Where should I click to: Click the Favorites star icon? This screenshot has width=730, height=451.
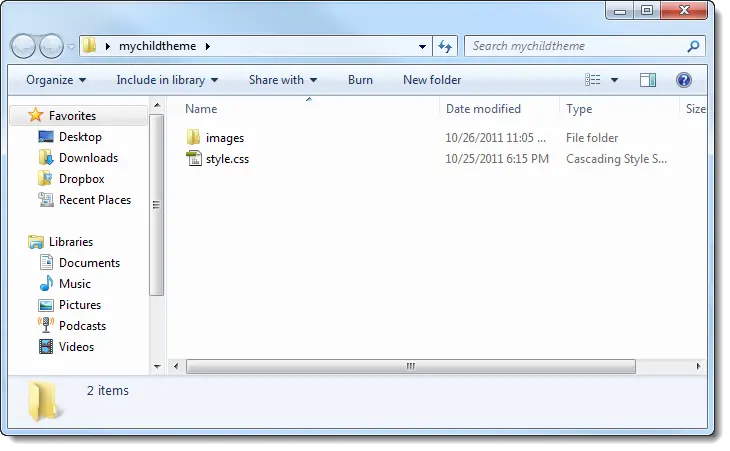(35, 114)
